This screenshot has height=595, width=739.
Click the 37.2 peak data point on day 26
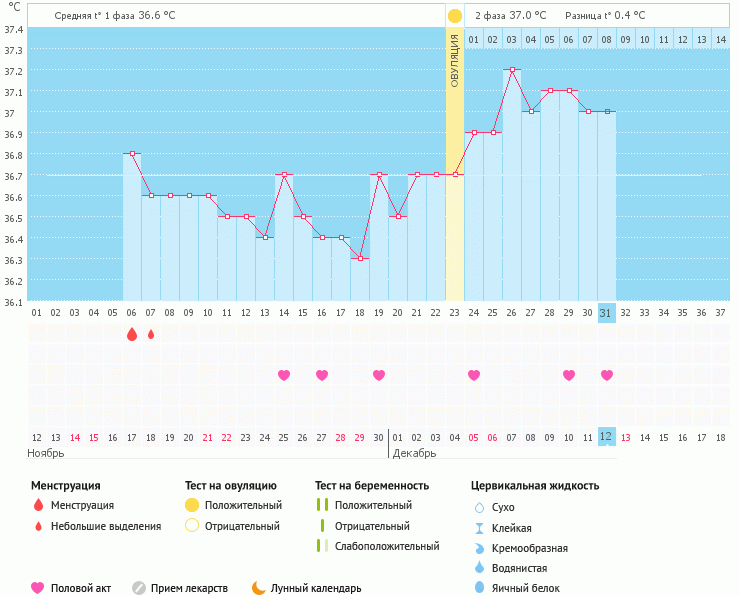(512, 70)
